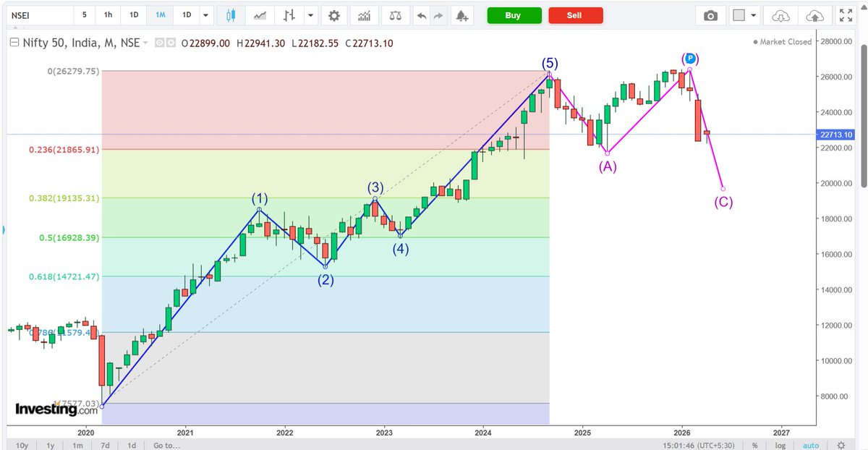The width and height of the screenshot is (868, 450).
Task: Open compare symbols scales icon
Action: point(395,15)
